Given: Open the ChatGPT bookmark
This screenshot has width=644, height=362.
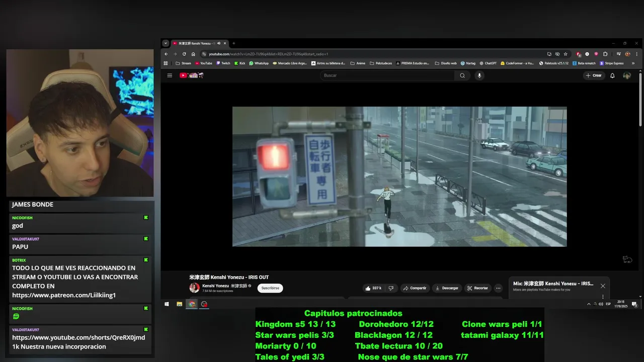Looking at the screenshot, I should click(x=488, y=63).
